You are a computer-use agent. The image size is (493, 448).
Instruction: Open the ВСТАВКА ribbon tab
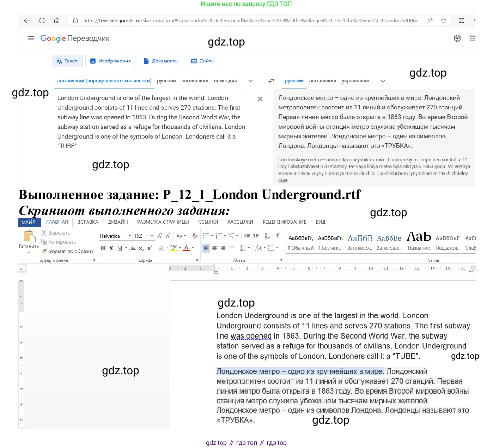pyautogui.click(x=88, y=222)
